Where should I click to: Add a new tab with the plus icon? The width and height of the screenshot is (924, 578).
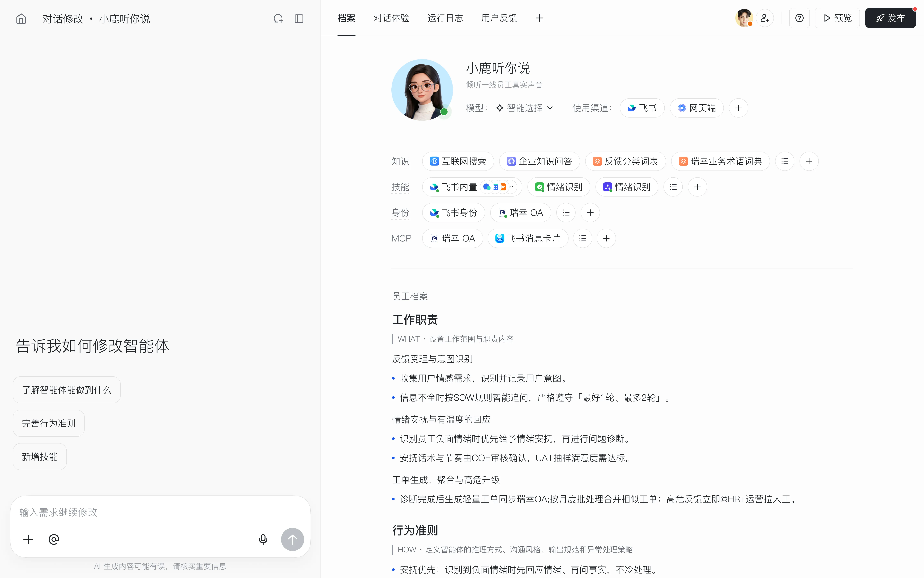click(539, 18)
